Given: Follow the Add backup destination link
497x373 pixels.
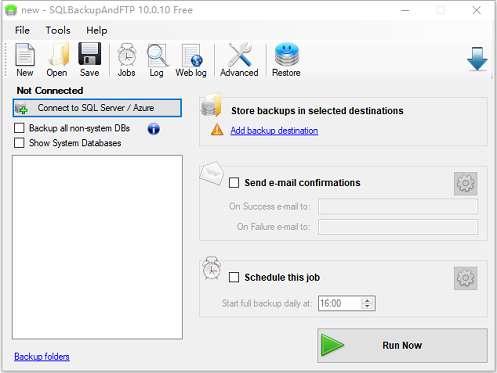Looking at the screenshot, I should coord(274,131).
